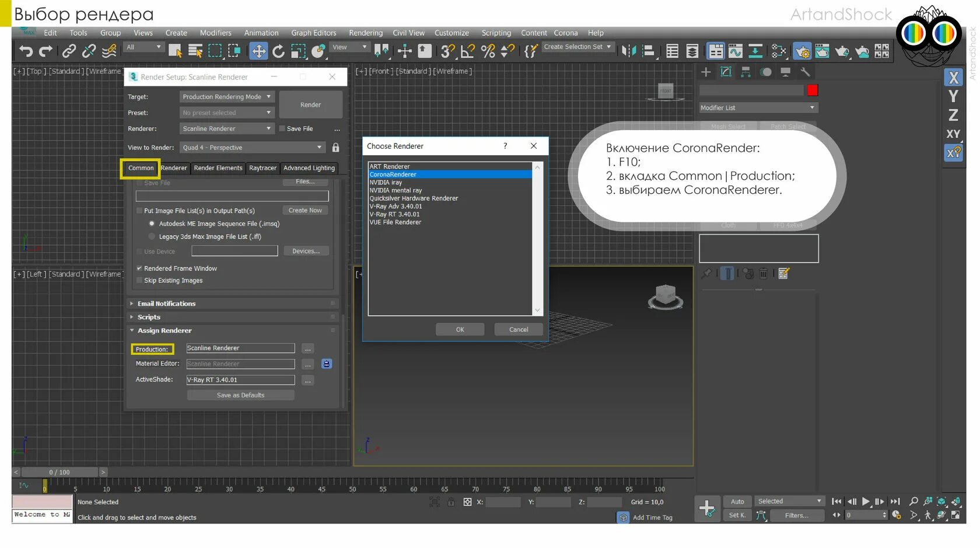Screen dimensions: 980x548
Task: Click OK in the Choose Renderer dialog
Action: click(x=460, y=330)
